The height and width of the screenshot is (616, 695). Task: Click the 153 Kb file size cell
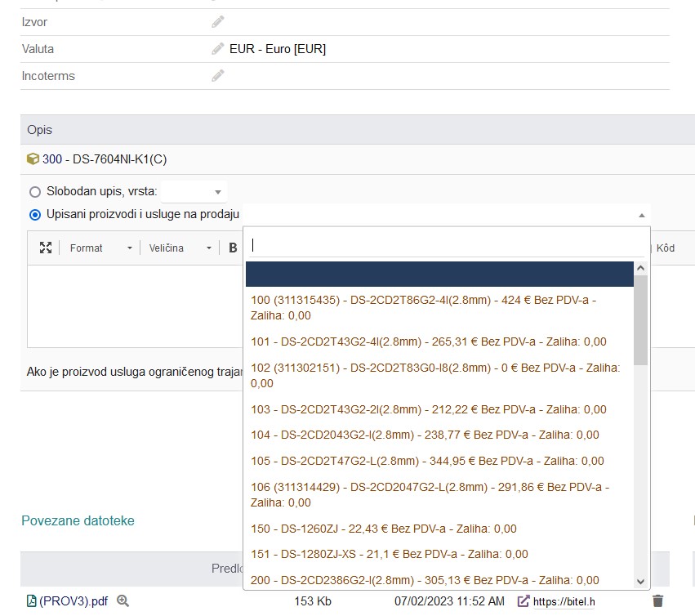313,601
